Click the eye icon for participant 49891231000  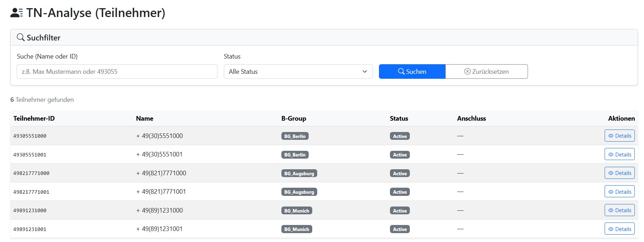[611, 210]
